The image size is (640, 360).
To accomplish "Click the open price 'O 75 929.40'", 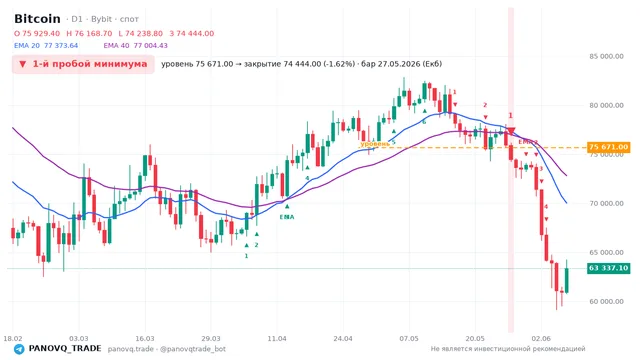I will (x=37, y=33).
